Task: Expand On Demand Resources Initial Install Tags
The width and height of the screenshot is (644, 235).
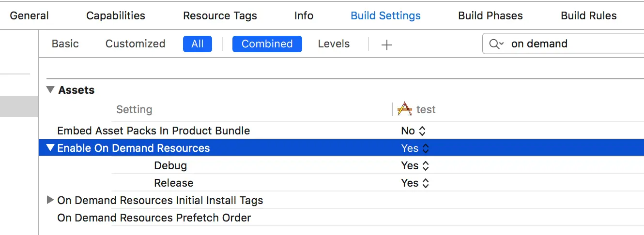Action: pos(50,200)
